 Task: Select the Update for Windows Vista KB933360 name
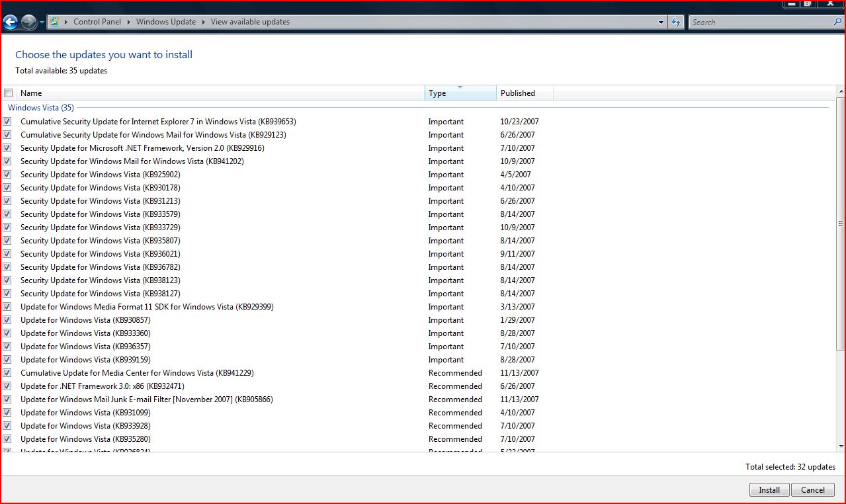tap(85, 333)
